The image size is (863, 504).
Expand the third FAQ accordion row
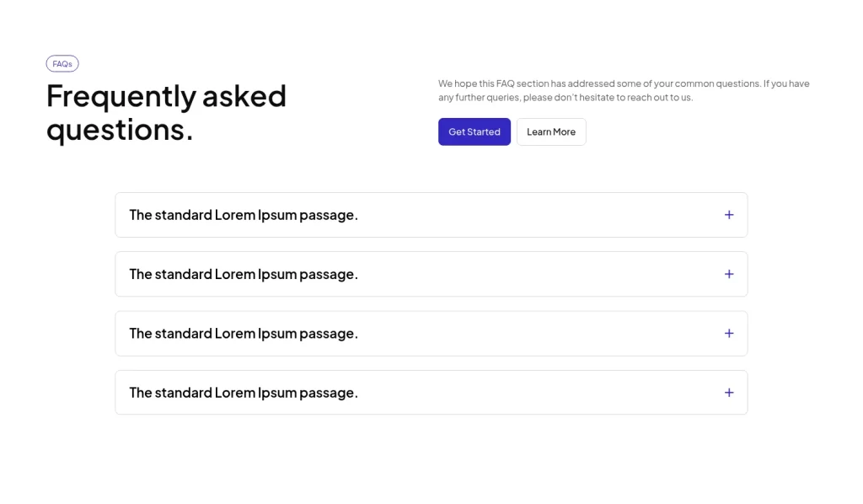click(431, 333)
